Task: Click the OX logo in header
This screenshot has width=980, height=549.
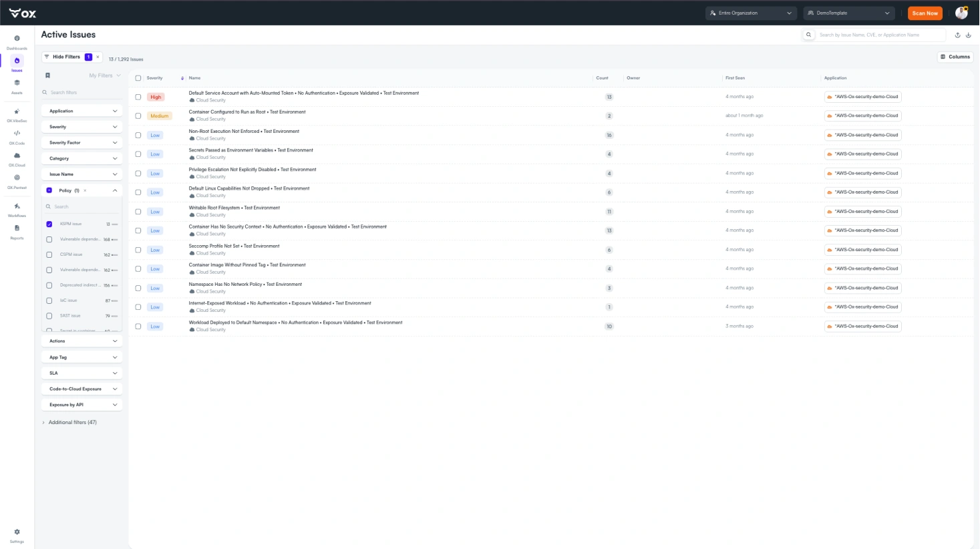Action: pyautogui.click(x=23, y=13)
